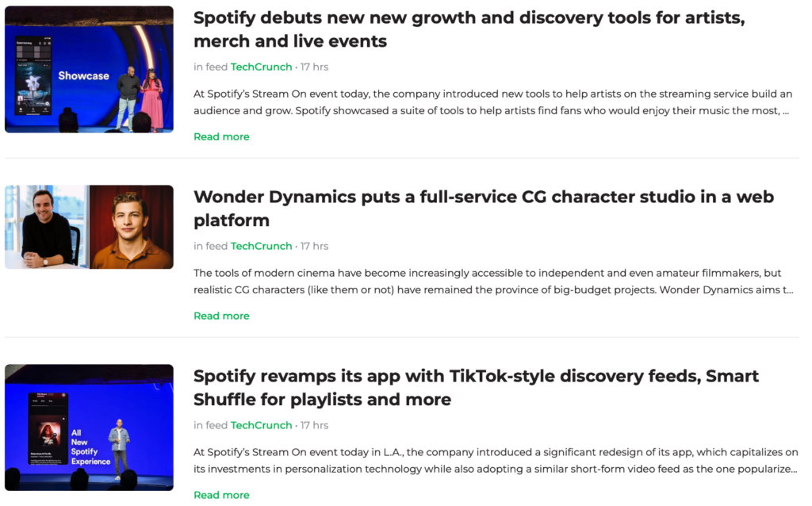Click summary text starting 'The tools of modern cinema'
Viewport: 812px width, 506px height.
tap(493, 282)
